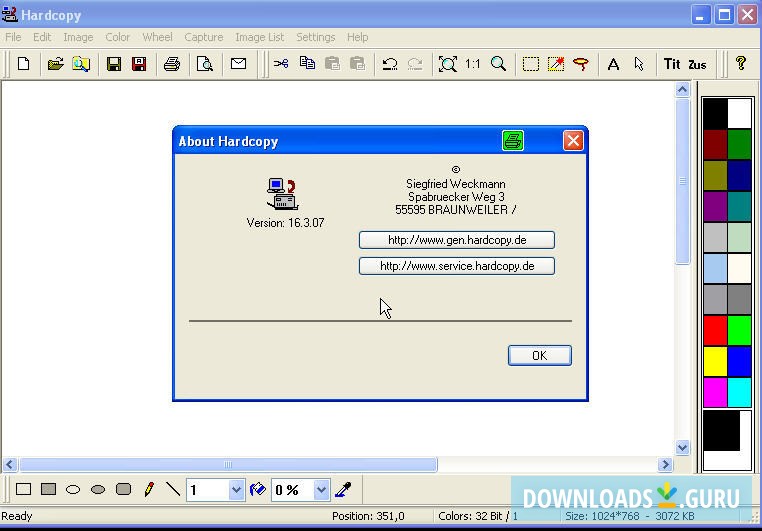Select the color picker eyedropper tool
Image resolution: width=762 pixels, height=531 pixels.
(343, 489)
